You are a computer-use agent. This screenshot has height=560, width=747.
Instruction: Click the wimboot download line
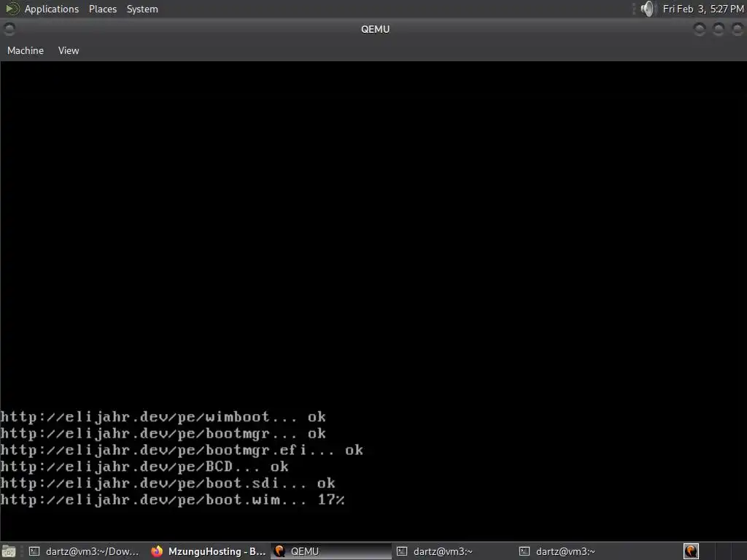point(163,417)
